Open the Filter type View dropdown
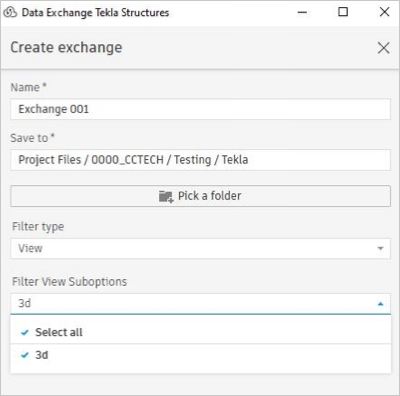 coord(200,248)
